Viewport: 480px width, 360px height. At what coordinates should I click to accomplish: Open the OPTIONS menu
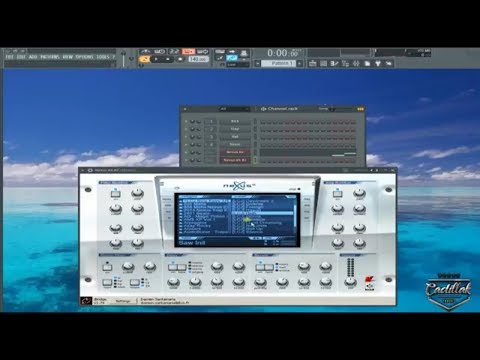click(84, 57)
